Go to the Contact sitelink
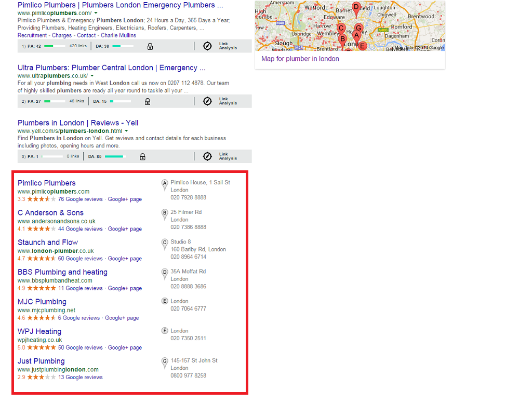This screenshot has width=532, height=403. pyautogui.click(x=86, y=35)
